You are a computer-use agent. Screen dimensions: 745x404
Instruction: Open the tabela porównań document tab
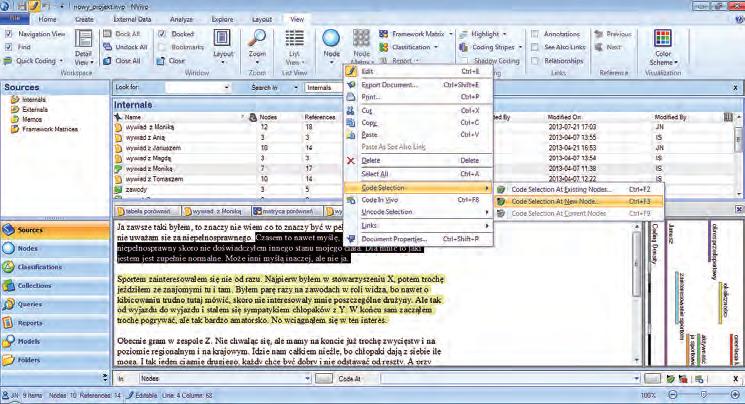[x=148, y=211]
